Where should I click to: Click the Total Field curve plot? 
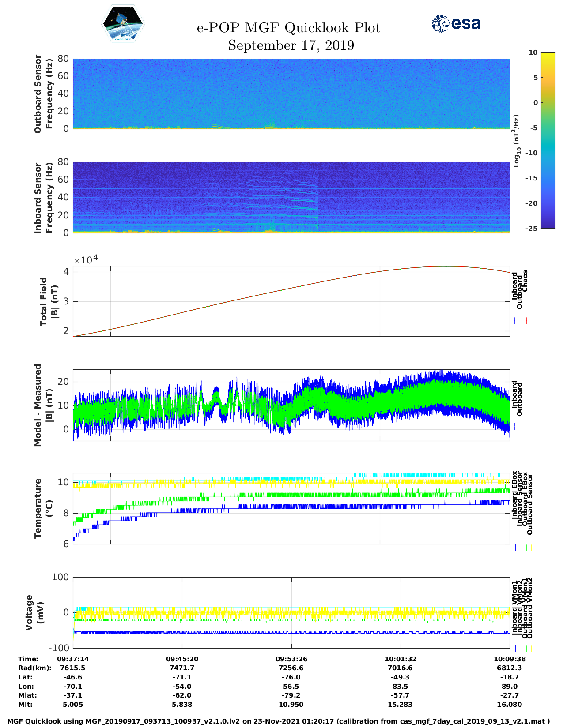point(291,301)
